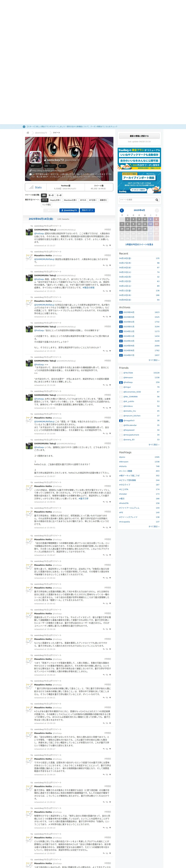Expand Archives with すべて表示
The image size is (186, 868).
[x=154, y=360]
